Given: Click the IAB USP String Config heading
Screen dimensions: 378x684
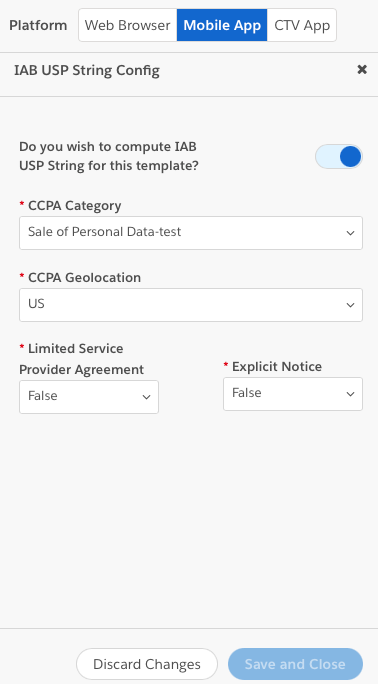Looking at the screenshot, I should click(x=87, y=70).
